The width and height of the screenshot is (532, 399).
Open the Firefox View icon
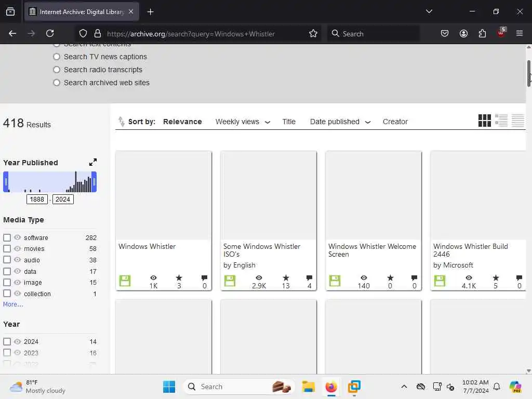coord(10,12)
